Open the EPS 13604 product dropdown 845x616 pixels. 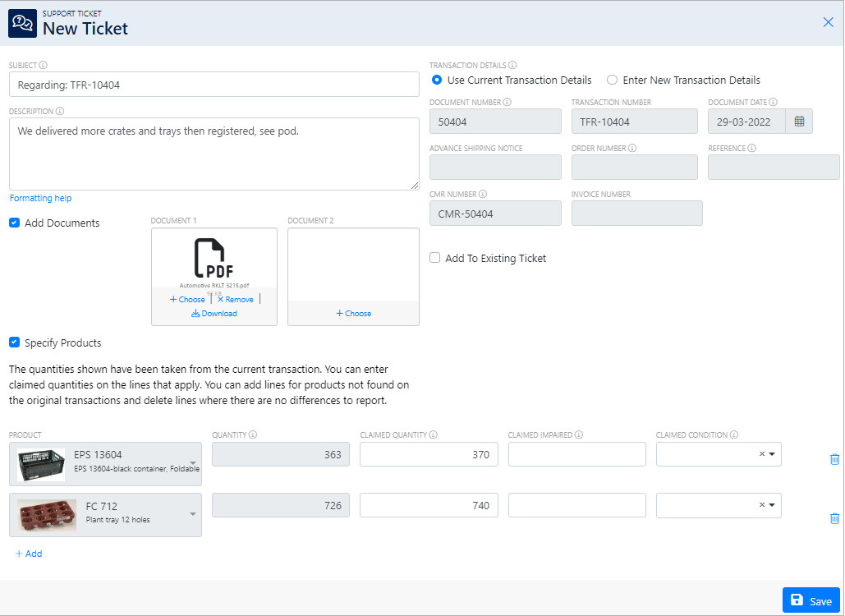click(x=192, y=464)
